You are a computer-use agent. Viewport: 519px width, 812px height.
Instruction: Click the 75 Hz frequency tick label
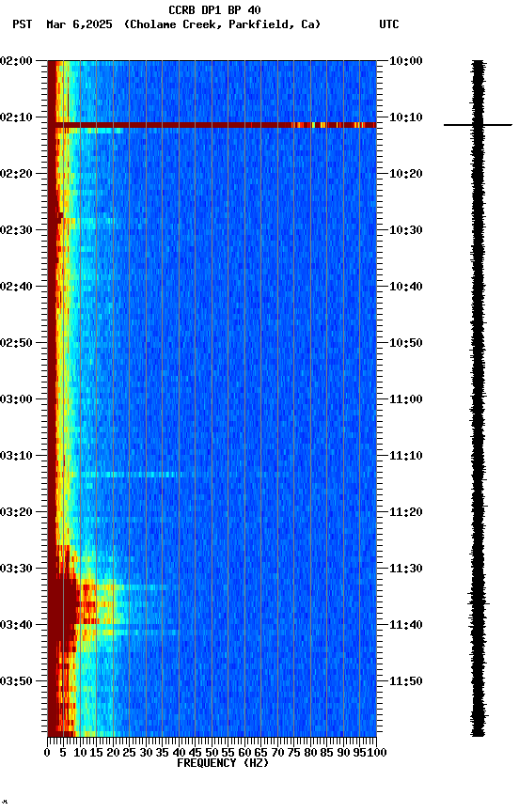[293, 754]
